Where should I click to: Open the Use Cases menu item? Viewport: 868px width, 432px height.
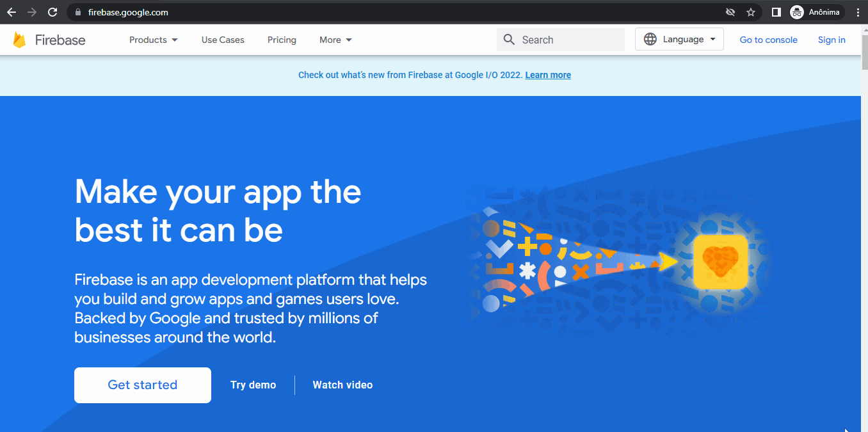223,40
